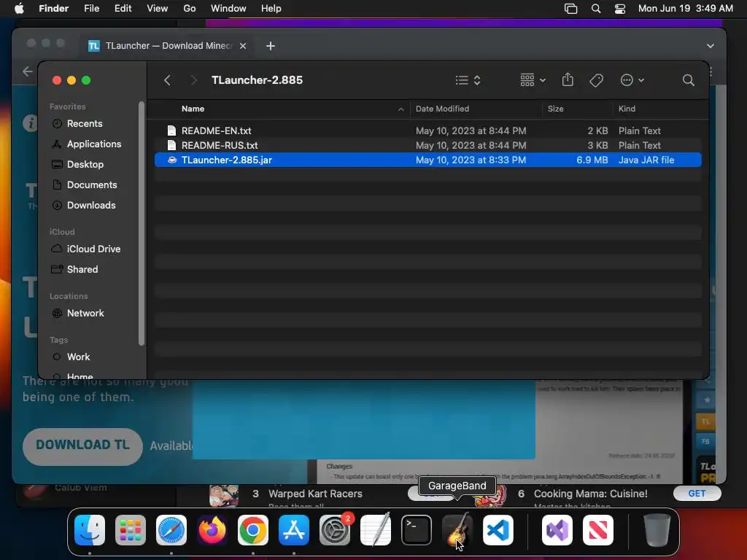Open System Settings from the Dock
The height and width of the screenshot is (560, 747).
[335, 529]
